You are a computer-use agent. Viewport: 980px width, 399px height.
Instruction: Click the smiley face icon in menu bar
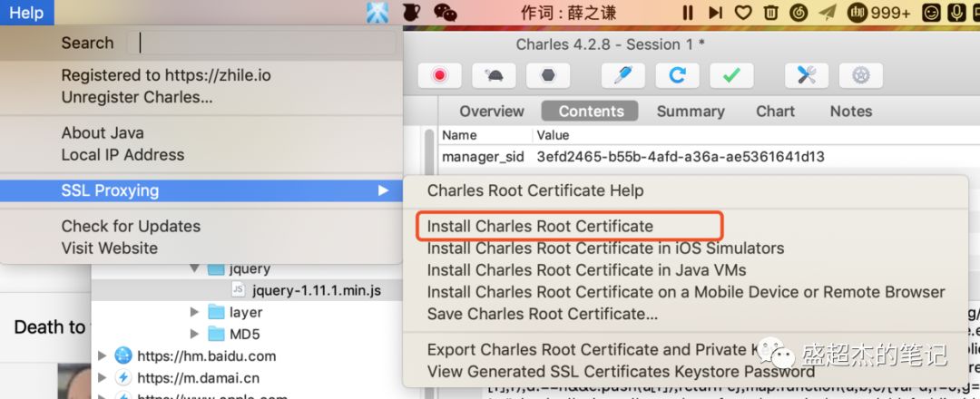(x=931, y=13)
